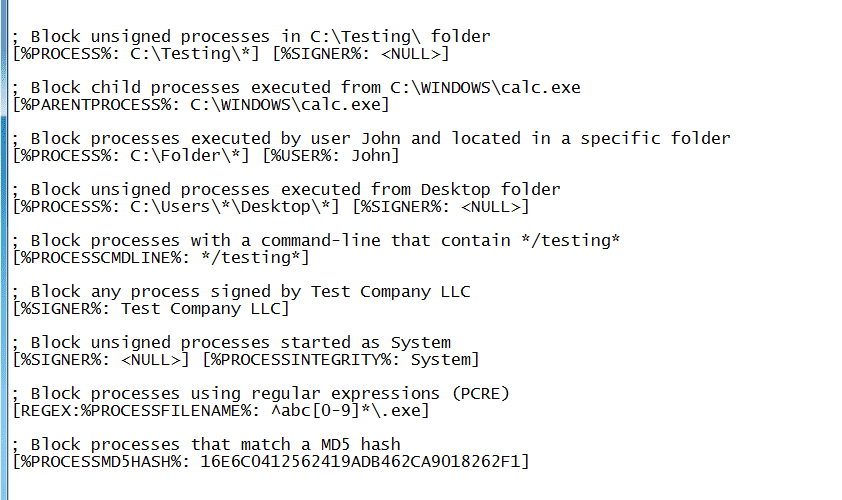Screen dimensions: 842x500
Task: Click the comment about C:\Testing\ folder
Action: [251, 37]
